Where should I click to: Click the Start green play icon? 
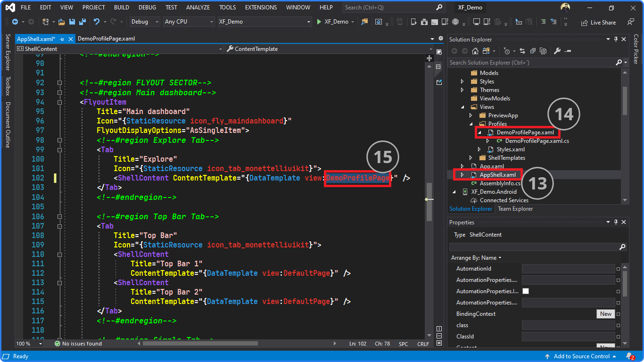click(319, 22)
